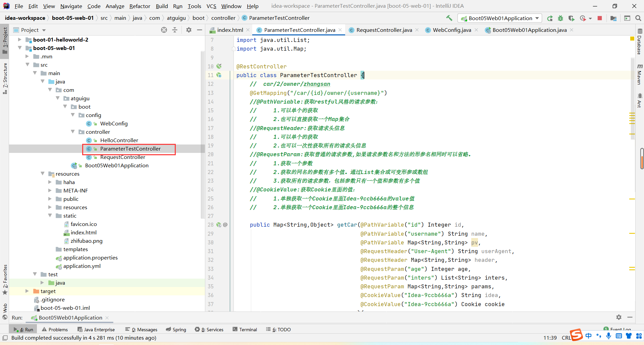The height and width of the screenshot is (345, 644).
Task: Stop the running application with red square
Action: pyautogui.click(x=600, y=18)
